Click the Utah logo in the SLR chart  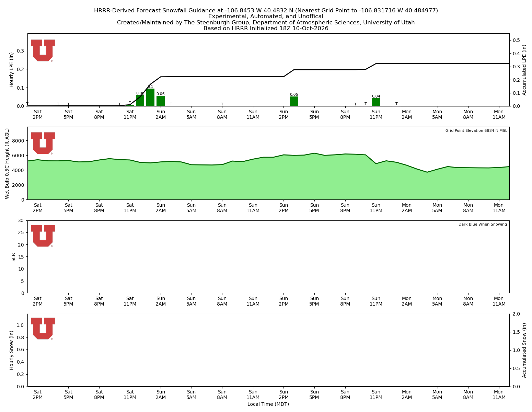click(43, 236)
